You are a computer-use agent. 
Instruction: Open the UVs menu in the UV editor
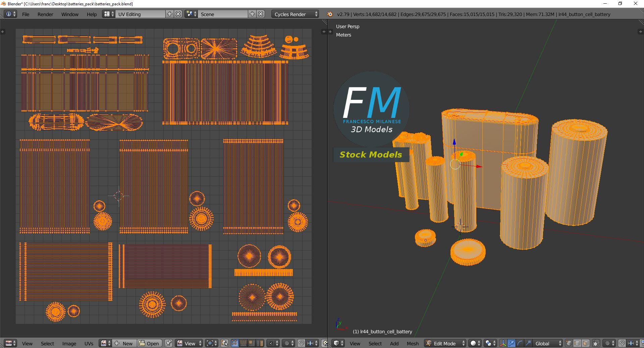pos(89,343)
